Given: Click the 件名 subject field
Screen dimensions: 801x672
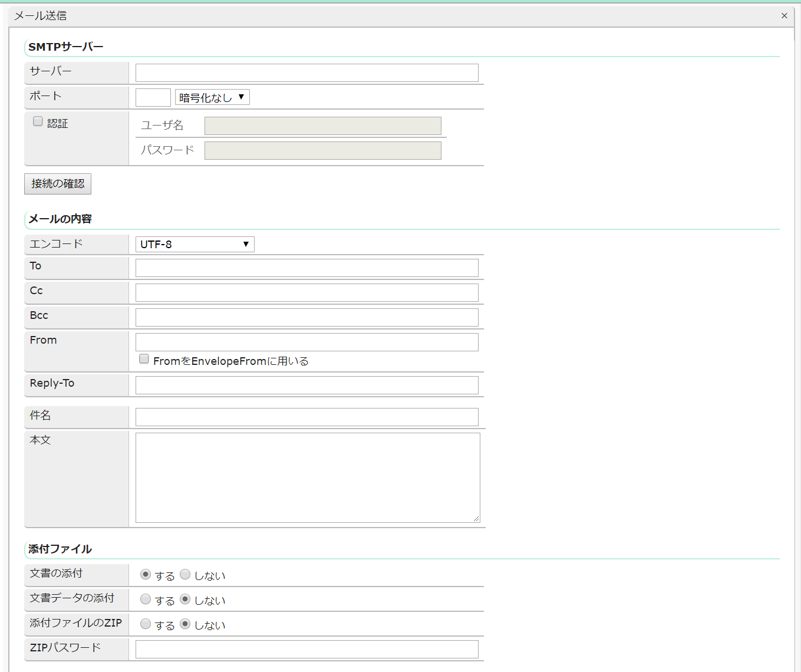Looking at the screenshot, I should point(306,417).
